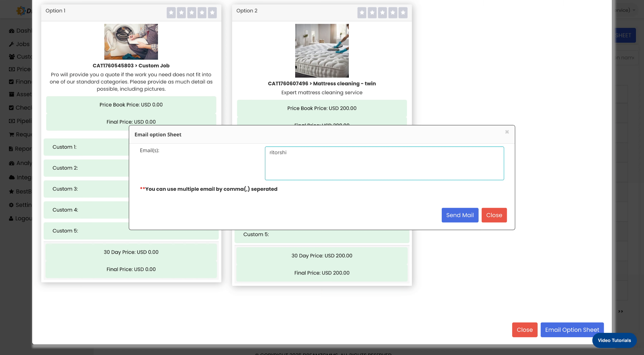
Task: Open the Price sidebar item
Action: (20, 69)
